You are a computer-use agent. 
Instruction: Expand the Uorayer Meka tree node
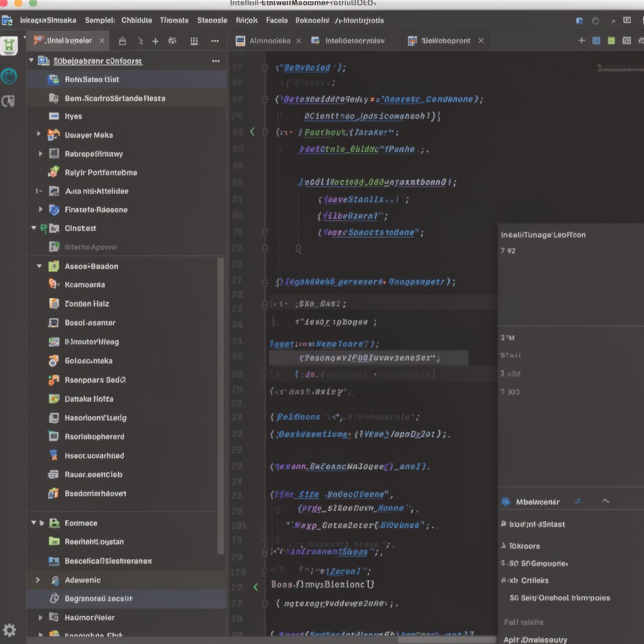pyautogui.click(x=38, y=134)
